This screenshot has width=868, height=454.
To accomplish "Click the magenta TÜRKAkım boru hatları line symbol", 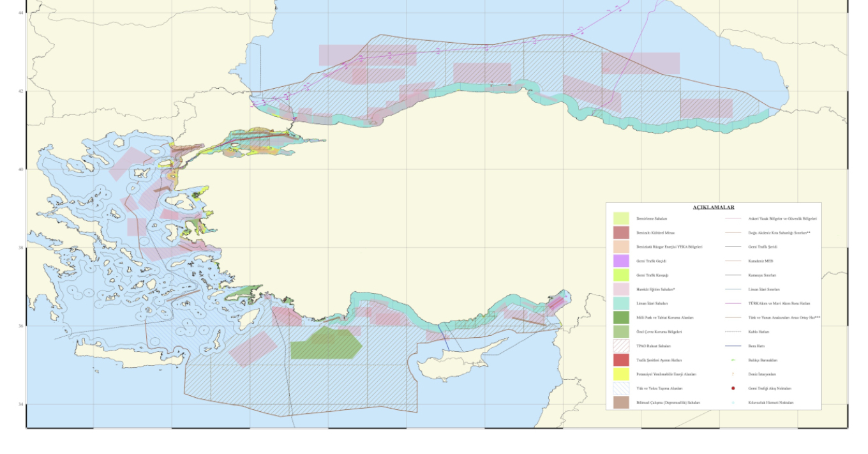I will 733,303.
